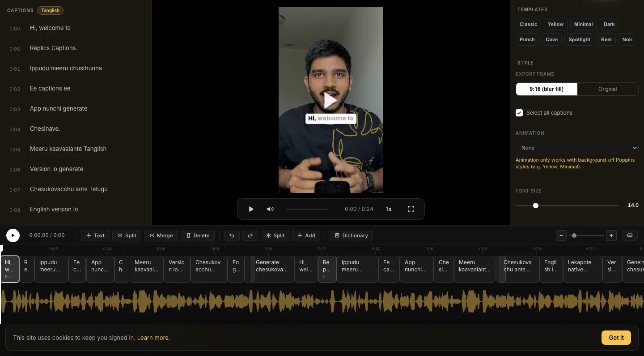This screenshot has height=356, width=644.
Task: Change playback speed from 1x
Action: tap(389, 209)
